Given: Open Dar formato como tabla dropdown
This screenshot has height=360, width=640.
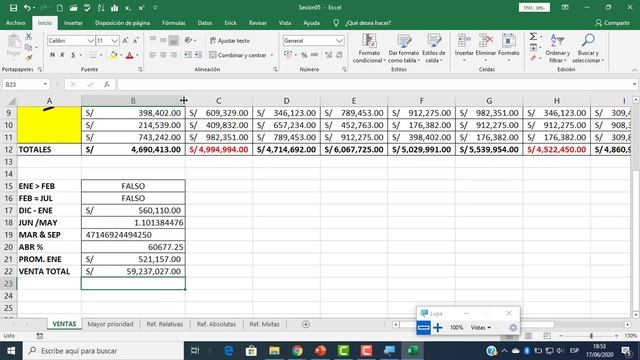Looking at the screenshot, I should (404, 49).
